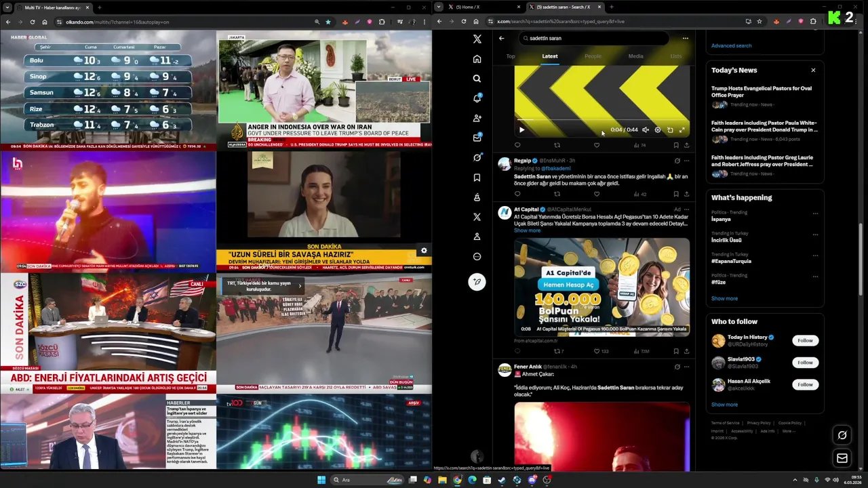Open X notifications bell

[477, 98]
